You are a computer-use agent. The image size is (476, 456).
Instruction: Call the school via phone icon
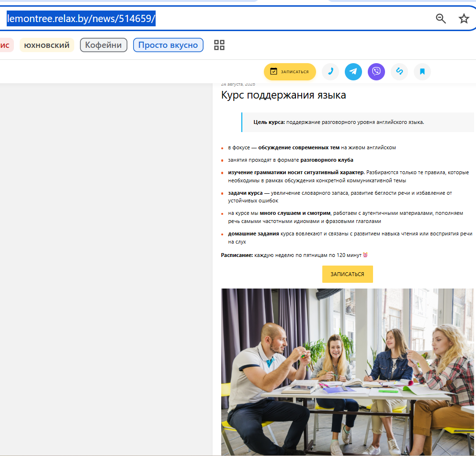(x=330, y=72)
